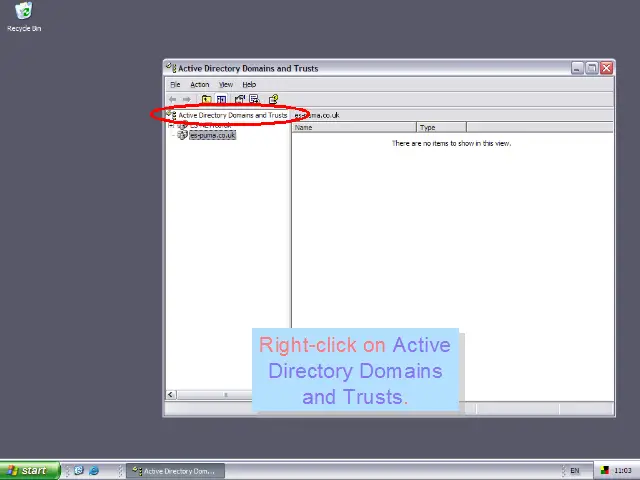Click the Up one level folder icon
The image size is (640, 480).
coord(207,99)
